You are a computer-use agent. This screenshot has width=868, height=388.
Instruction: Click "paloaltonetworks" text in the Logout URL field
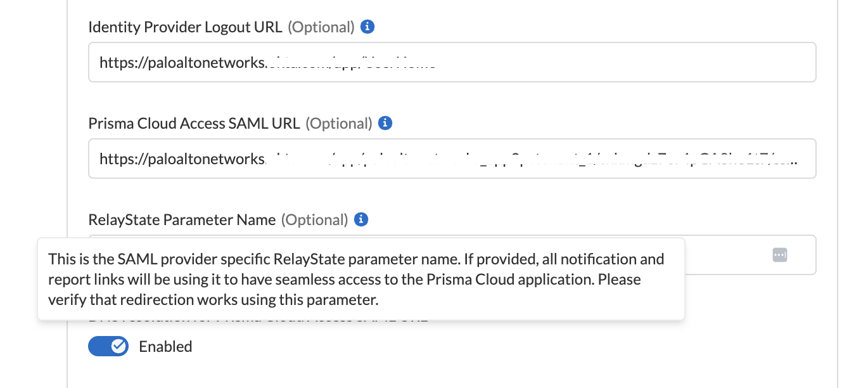coord(204,63)
